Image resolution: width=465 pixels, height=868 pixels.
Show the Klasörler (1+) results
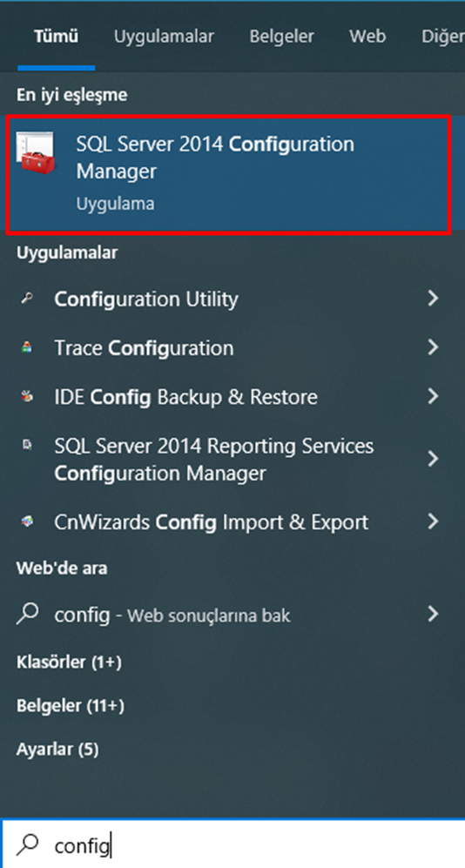pos(69,662)
